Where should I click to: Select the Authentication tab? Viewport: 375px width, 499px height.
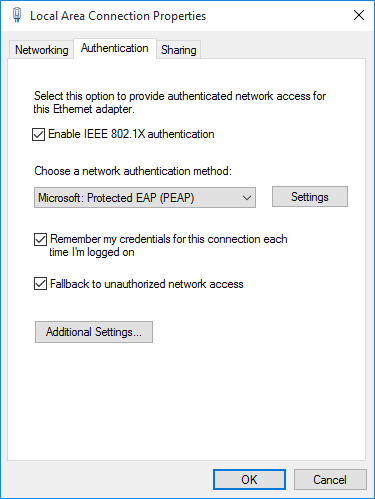(115, 48)
